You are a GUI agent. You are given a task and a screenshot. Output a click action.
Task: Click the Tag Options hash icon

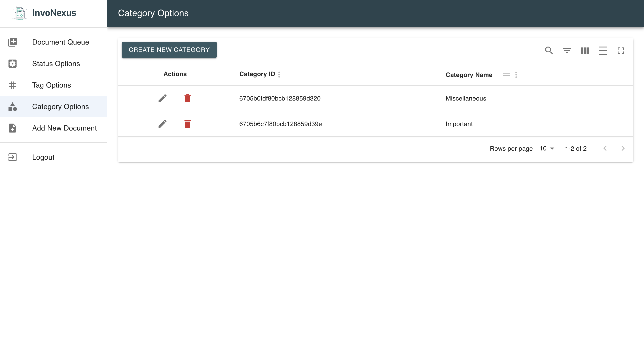pyautogui.click(x=13, y=85)
